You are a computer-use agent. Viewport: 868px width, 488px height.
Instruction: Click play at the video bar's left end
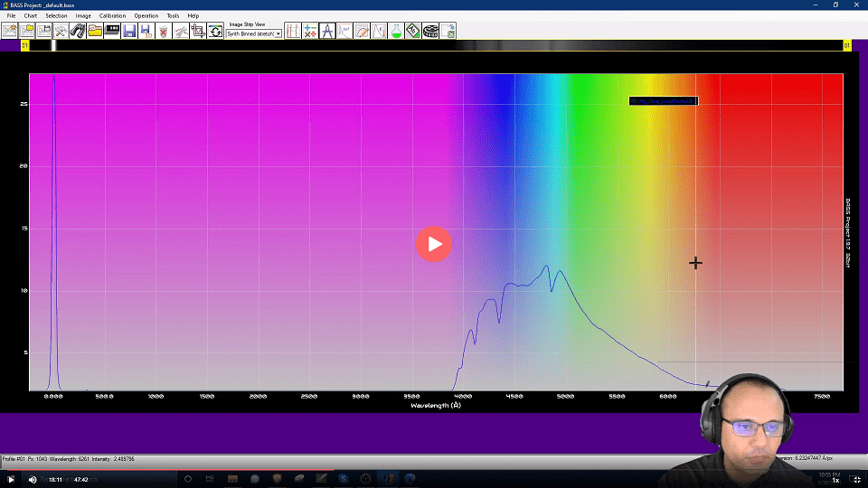coord(11,480)
